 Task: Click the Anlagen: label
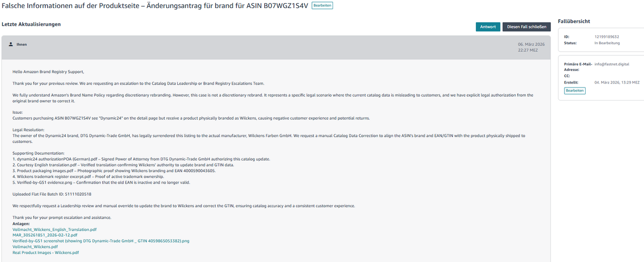21,223
